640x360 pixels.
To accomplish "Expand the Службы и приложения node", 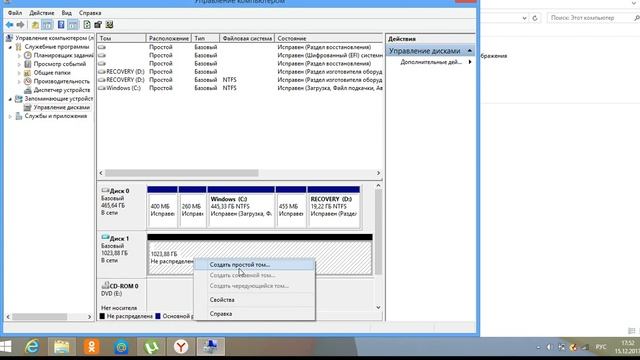I will click(x=11, y=116).
